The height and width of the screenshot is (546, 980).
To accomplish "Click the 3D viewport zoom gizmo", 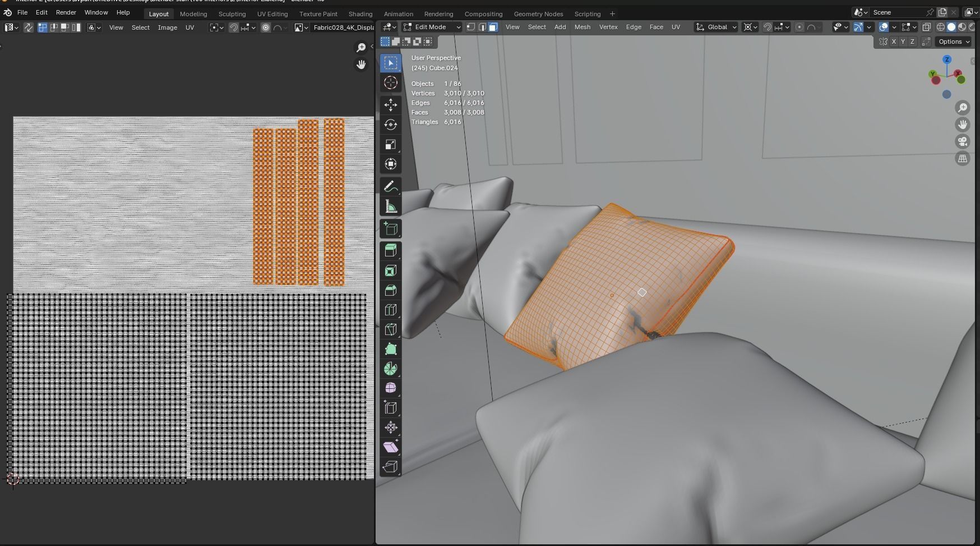I will point(963,108).
